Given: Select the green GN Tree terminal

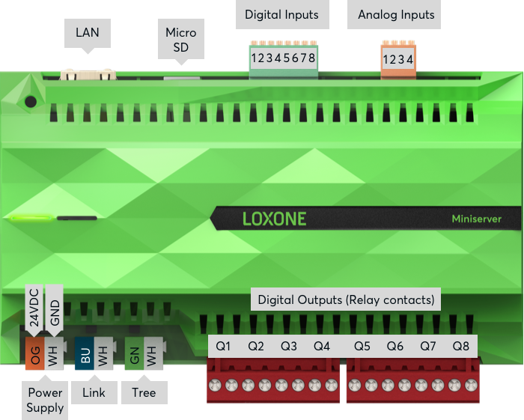Looking at the screenshot, I should click(x=134, y=354).
